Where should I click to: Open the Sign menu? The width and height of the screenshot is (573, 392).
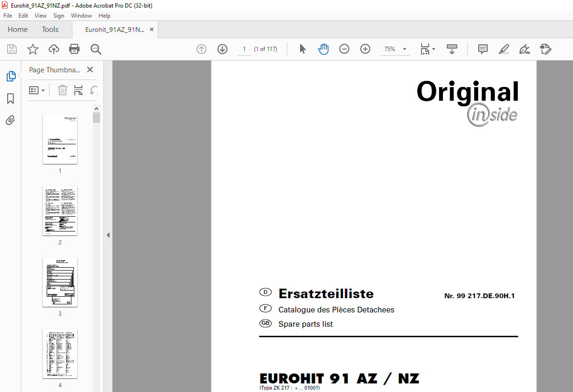(x=59, y=16)
